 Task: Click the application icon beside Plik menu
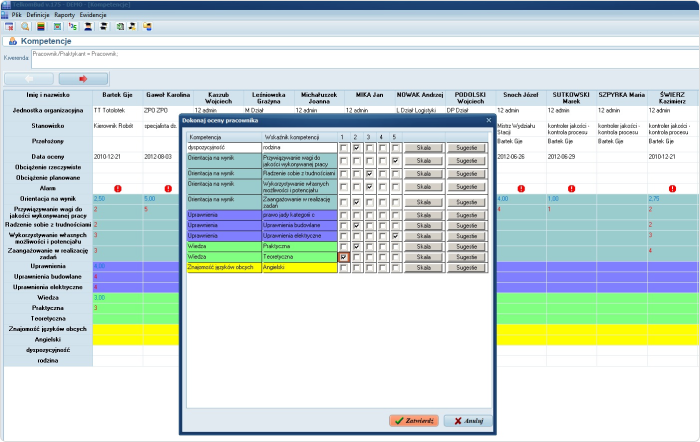pyautogui.click(x=5, y=15)
